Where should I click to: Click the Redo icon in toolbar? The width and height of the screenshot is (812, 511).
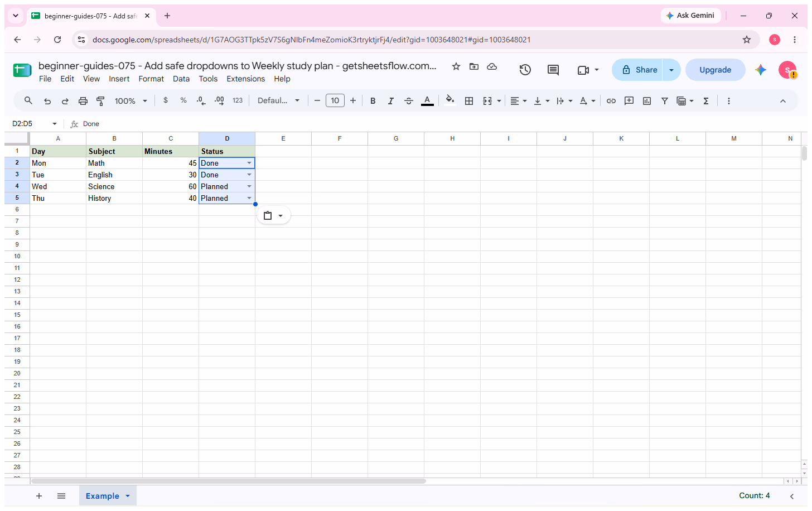pyautogui.click(x=65, y=101)
